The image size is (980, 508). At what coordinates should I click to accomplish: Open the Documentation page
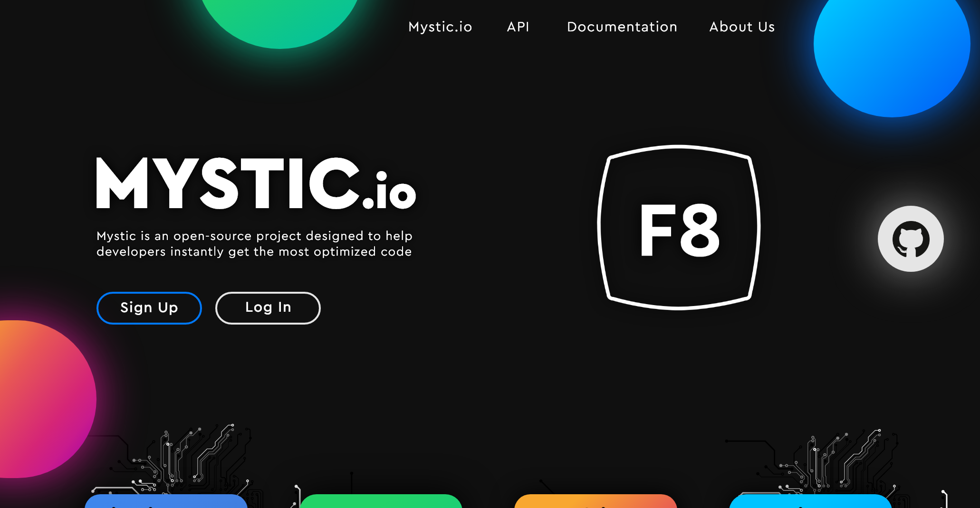pyautogui.click(x=622, y=27)
